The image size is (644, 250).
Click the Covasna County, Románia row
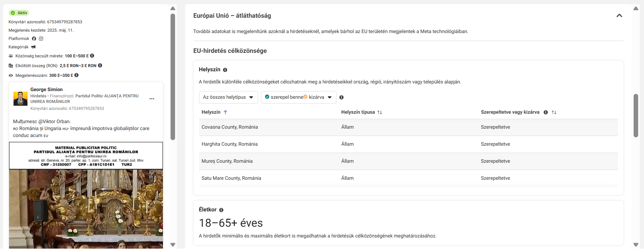[x=408, y=127]
